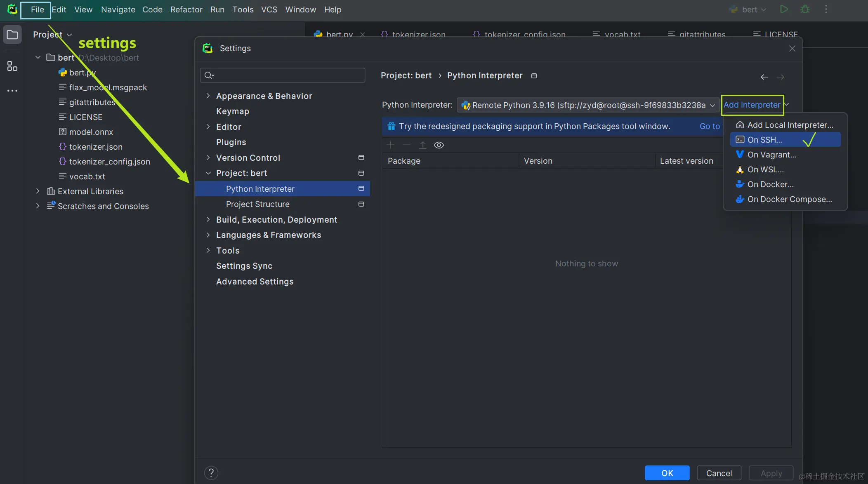This screenshot has width=868, height=484.
Task: Click the Debug bug icon
Action: pos(805,9)
